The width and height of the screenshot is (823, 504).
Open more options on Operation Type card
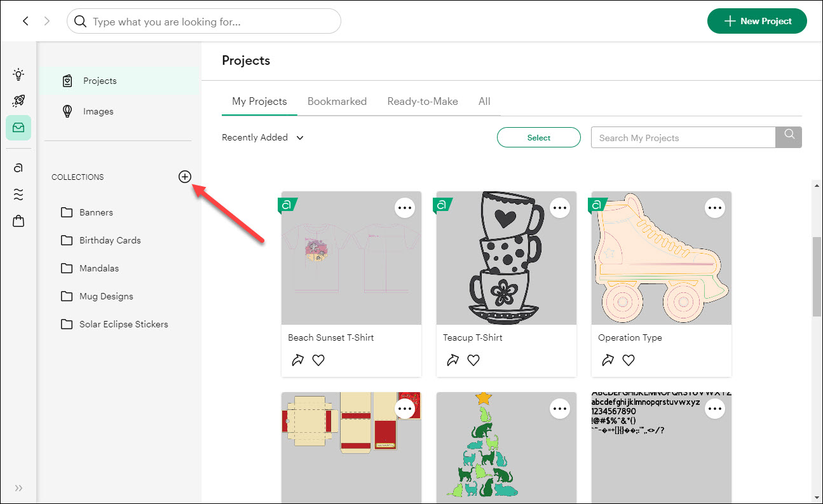tap(715, 208)
